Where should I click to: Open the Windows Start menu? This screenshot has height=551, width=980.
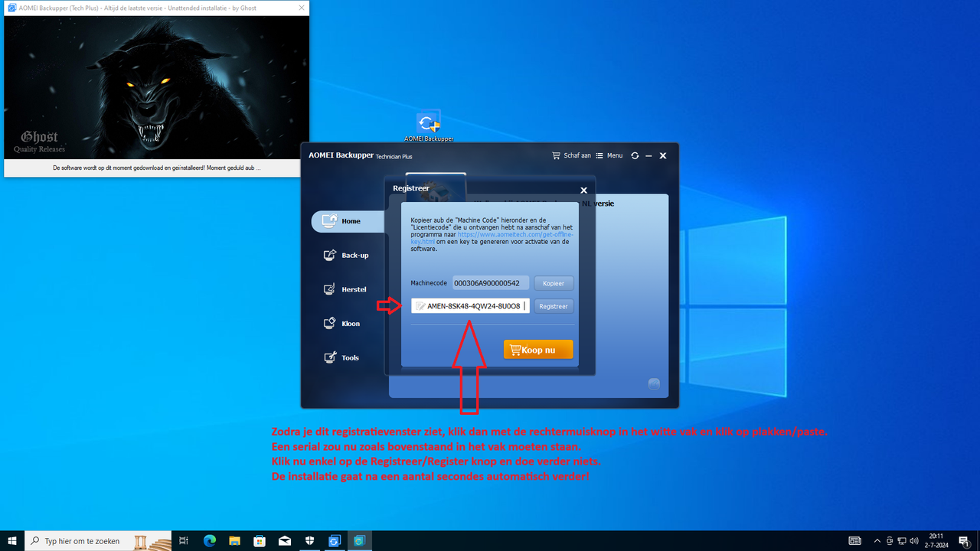(11, 541)
